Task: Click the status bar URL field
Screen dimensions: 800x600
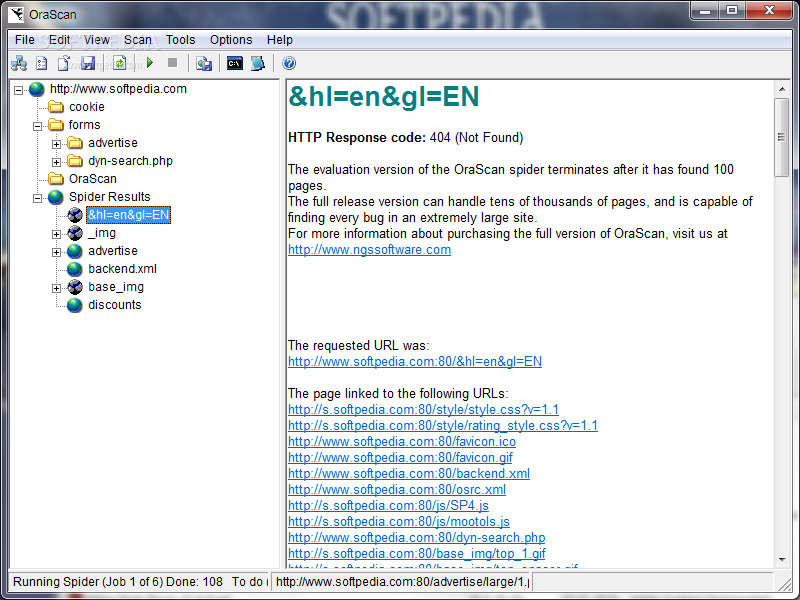Action: [x=402, y=582]
